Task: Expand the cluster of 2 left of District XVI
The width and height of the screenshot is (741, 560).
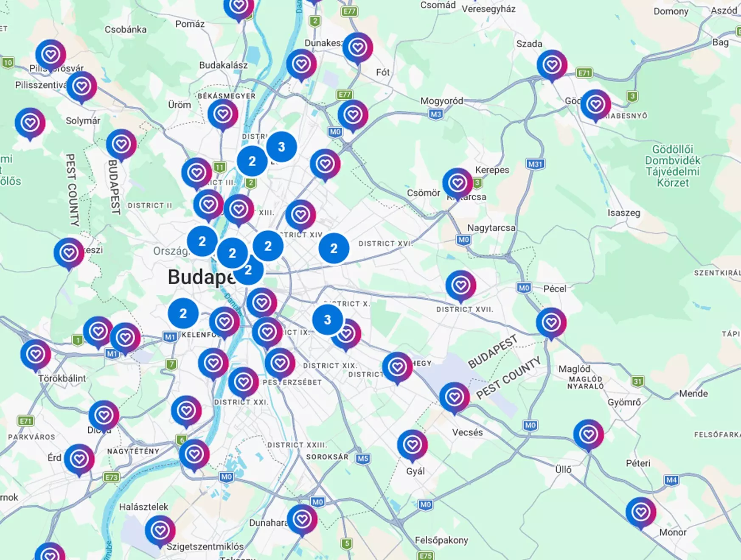Action: pos(334,248)
